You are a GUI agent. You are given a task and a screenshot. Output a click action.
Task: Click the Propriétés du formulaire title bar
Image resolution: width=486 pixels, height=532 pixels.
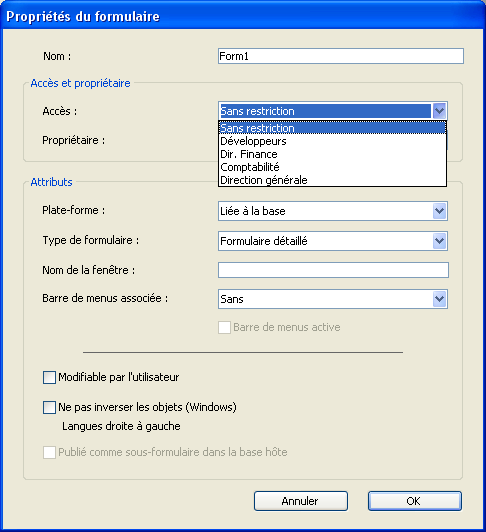point(243,16)
